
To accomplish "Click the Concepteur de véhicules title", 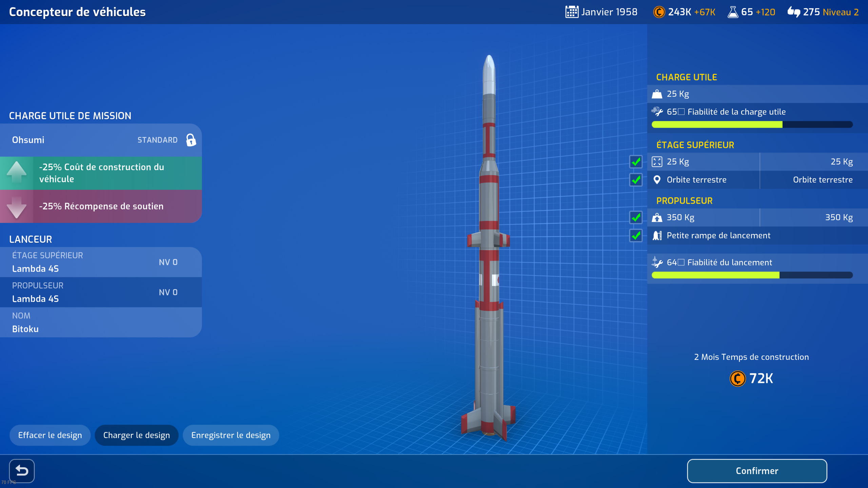I will [77, 12].
